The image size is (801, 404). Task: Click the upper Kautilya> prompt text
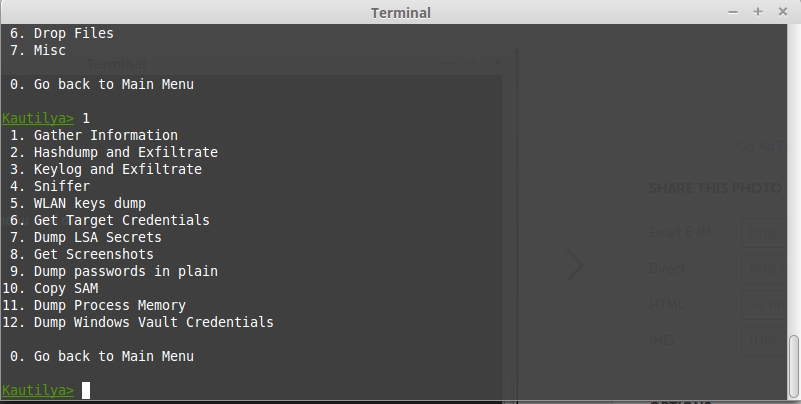[38, 118]
